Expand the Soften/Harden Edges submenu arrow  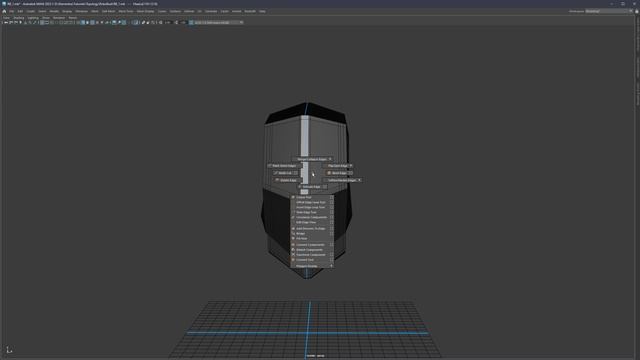tap(359, 180)
